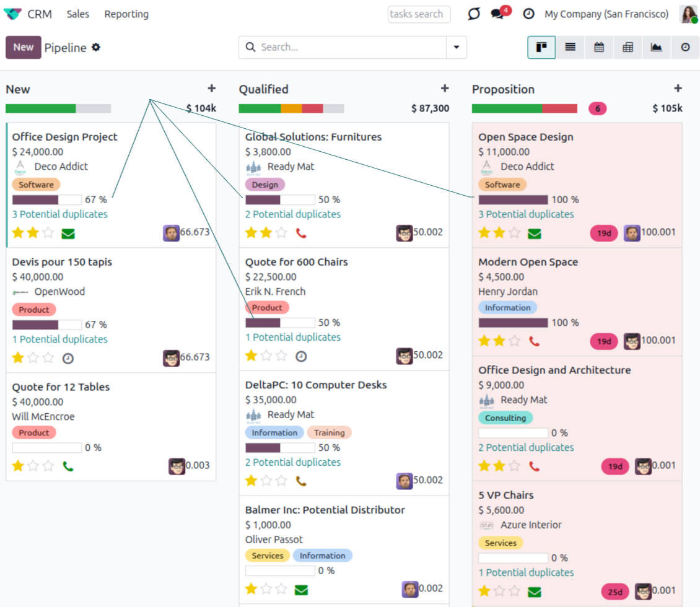Open the company switcher My Company (San Francisco)

coord(606,14)
